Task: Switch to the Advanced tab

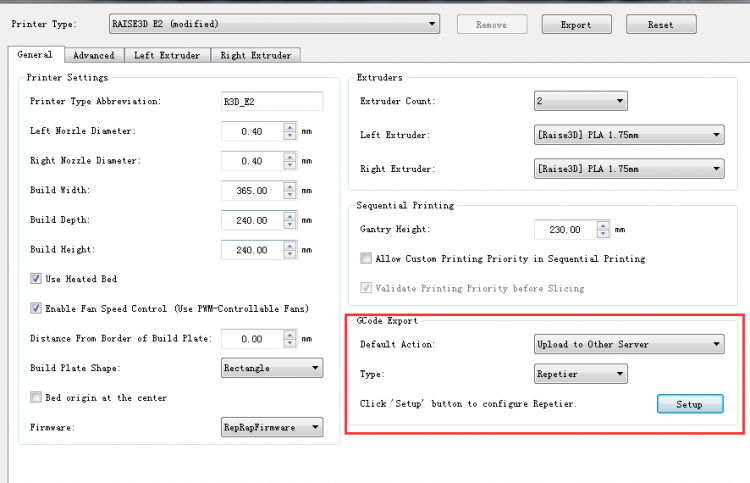Action: coord(94,55)
